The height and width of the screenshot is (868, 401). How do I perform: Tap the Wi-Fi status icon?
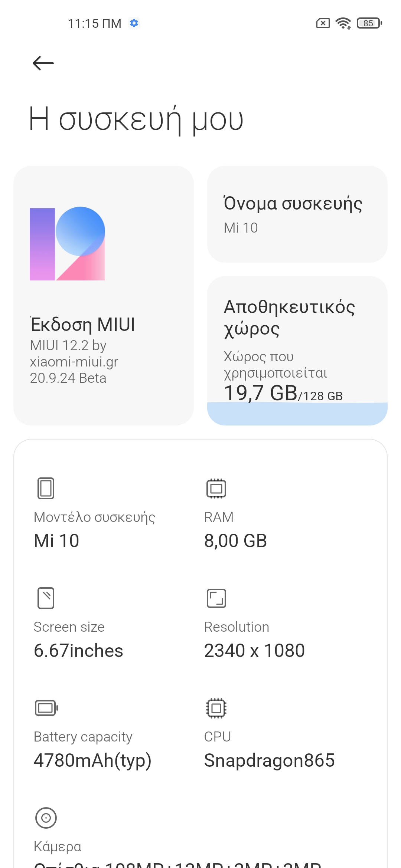(x=343, y=23)
